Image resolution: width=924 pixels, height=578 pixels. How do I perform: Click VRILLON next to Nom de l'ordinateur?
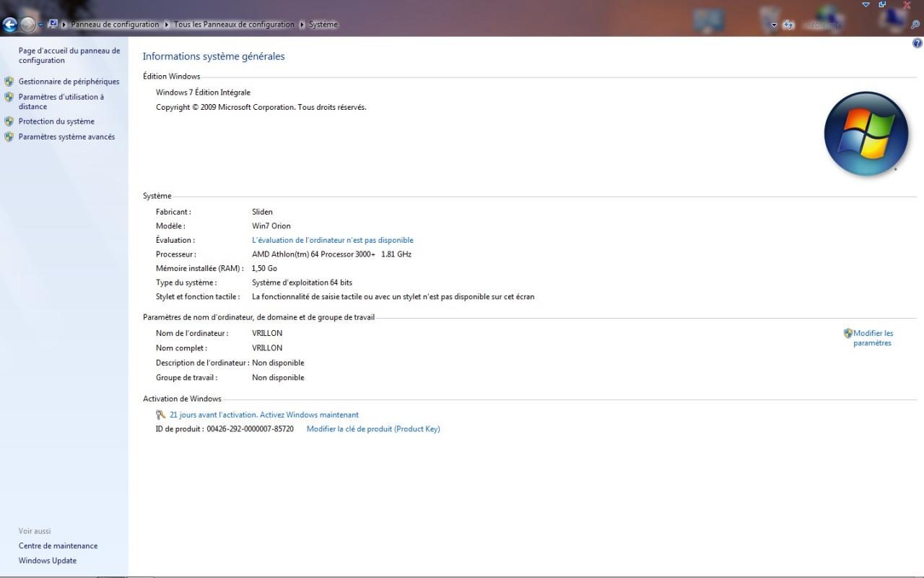click(x=267, y=333)
